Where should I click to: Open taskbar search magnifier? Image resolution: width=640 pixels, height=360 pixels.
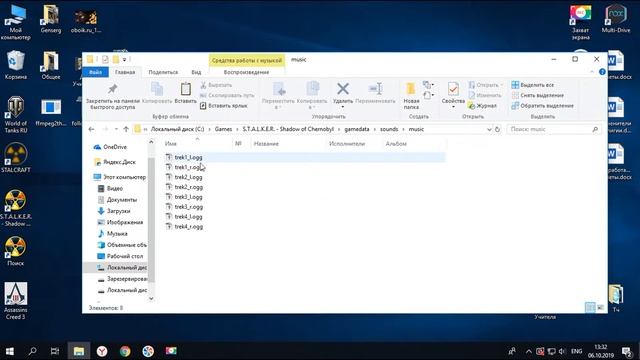coord(32,351)
